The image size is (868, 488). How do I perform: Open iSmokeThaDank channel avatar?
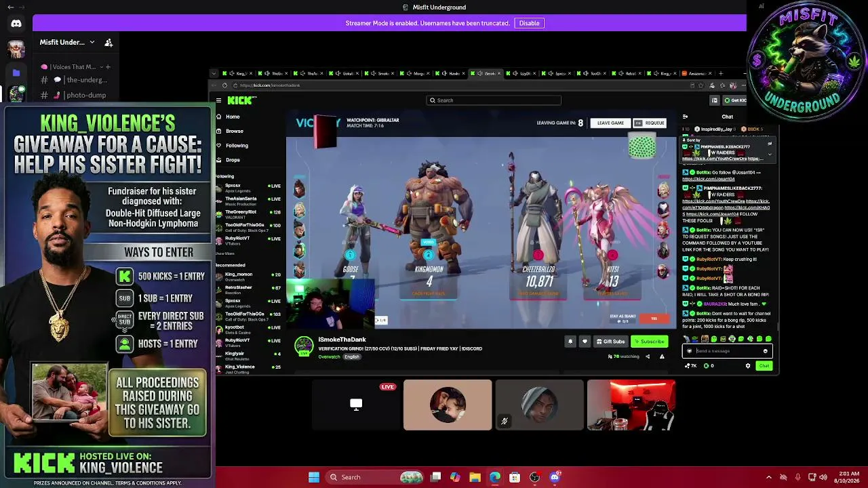tap(304, 346)
